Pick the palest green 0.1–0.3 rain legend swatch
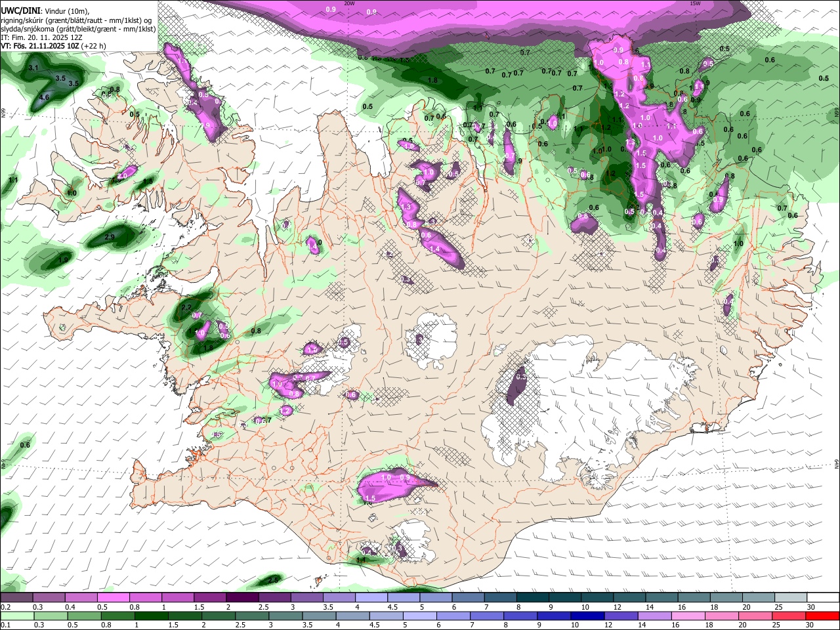Image resolution: width=840 pixels, height=630 pixels. [18, 616]
